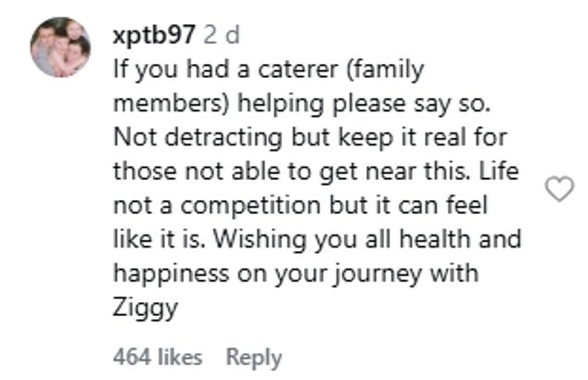This screenshot has height=380, width=588.
Task: Like the comment with the heart icon
Action: pyautogui.click(x=558, y=190)
